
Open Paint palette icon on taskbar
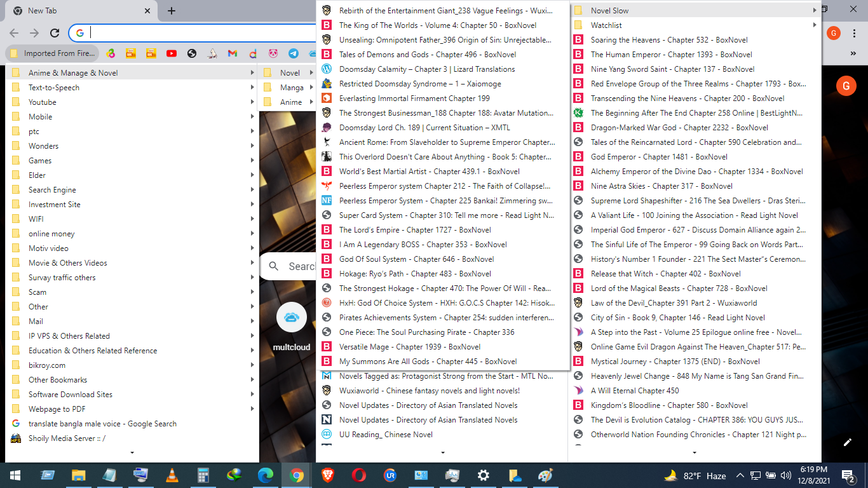click(545, 475)
